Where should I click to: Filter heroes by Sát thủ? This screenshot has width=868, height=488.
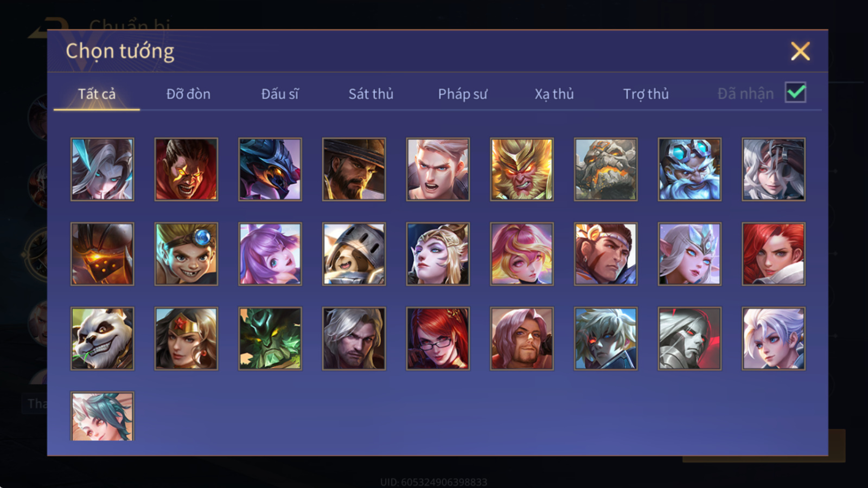[371, 94]
